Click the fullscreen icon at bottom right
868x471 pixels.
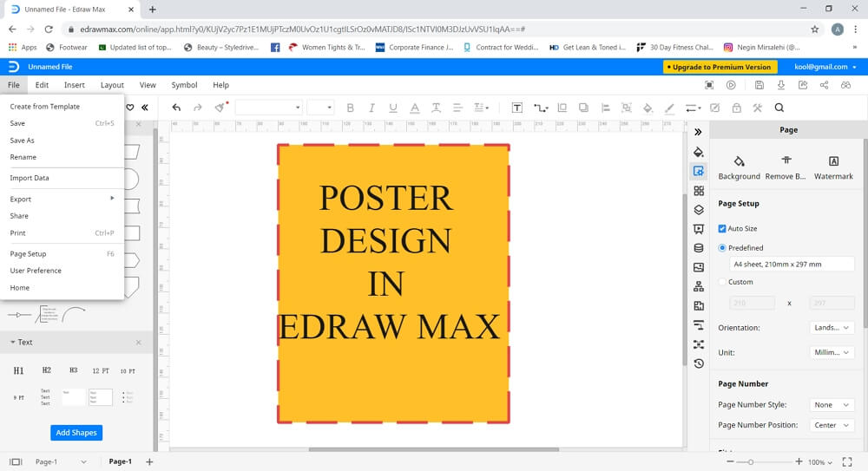click(x=847, y=461)
